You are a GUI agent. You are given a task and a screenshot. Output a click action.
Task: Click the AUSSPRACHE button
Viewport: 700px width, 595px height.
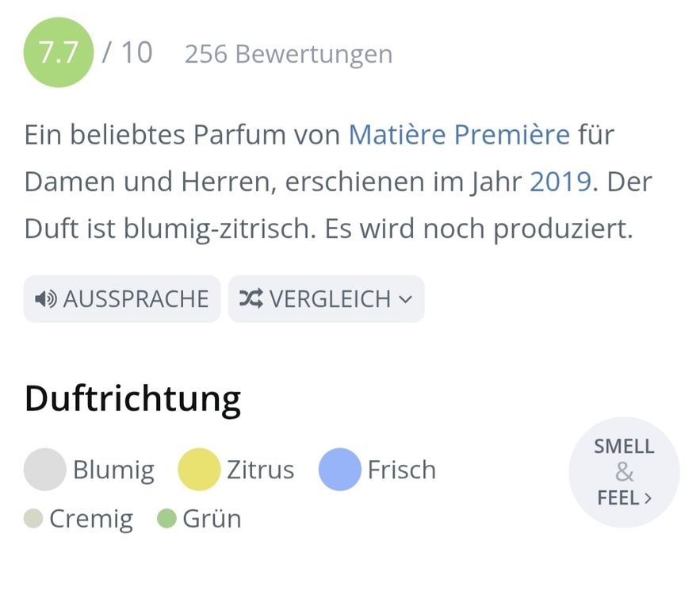click(122, 299)
